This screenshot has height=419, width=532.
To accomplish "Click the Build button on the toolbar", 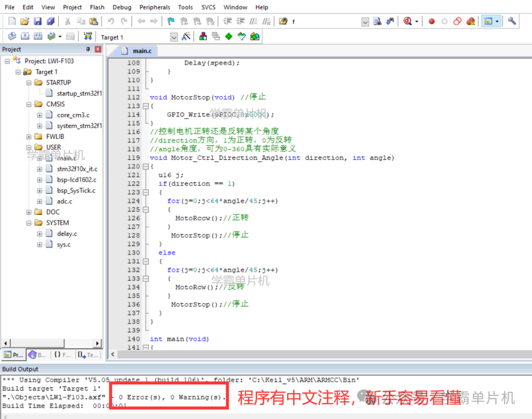I will [25, 36].
